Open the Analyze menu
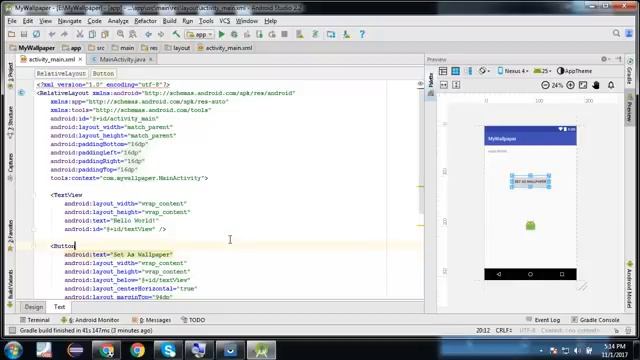The width and height of the screenshot is (640, 360). tap(118, 21)
